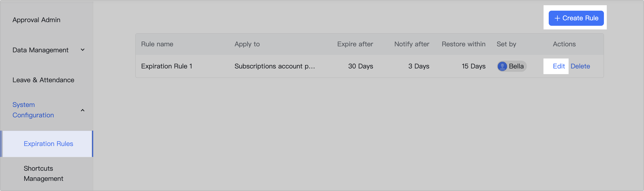
Task: Click the System Configuration label
Action: pos(33,110)
